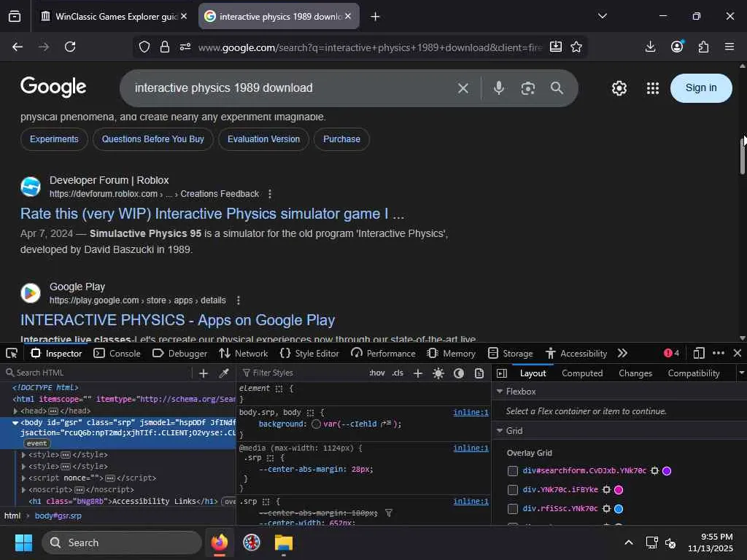This screenshot has height=560, width=747.
Task: Open the devtools error count badge
Action: pos(671,354)
